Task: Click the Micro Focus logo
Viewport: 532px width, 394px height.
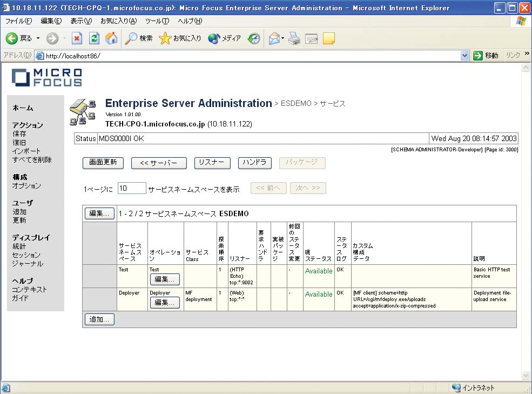Action: [x=47, y=77]
